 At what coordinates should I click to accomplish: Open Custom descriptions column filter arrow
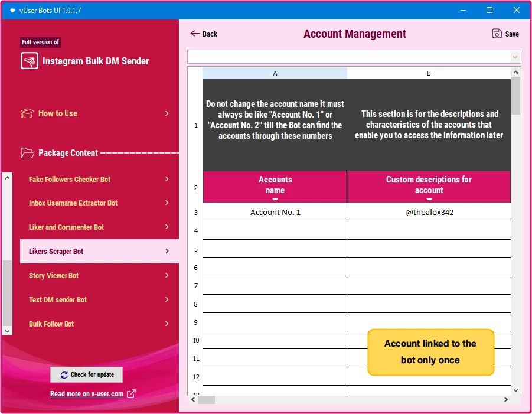429,199
